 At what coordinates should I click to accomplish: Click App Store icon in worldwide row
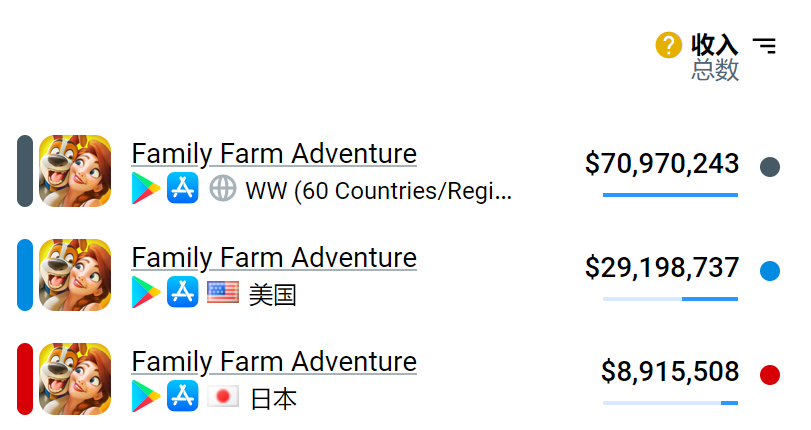click(184, 189)
